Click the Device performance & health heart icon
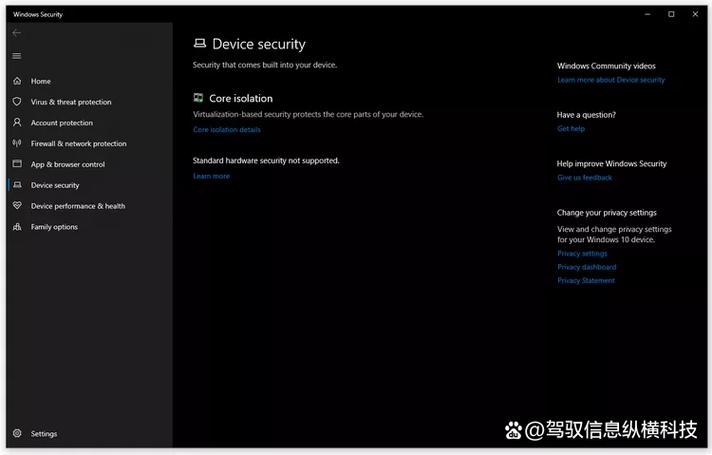The width and height of the screenshot is (712, 455). tap(17, 206)
